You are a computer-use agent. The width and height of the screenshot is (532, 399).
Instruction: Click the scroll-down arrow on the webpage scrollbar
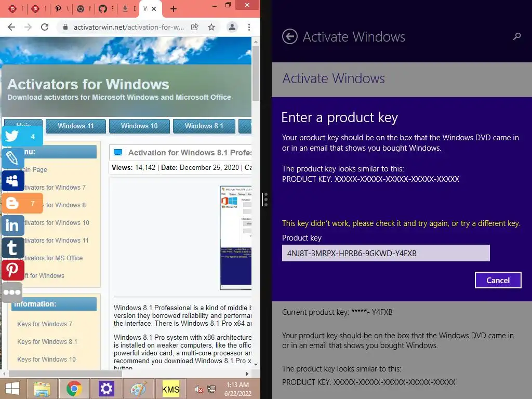[x=256, y=364]
